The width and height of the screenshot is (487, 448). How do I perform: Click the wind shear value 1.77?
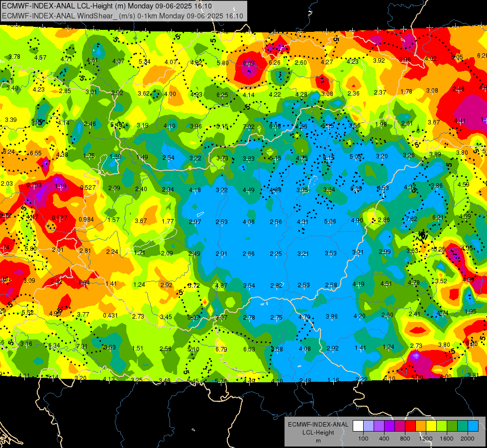click(168, 222)
